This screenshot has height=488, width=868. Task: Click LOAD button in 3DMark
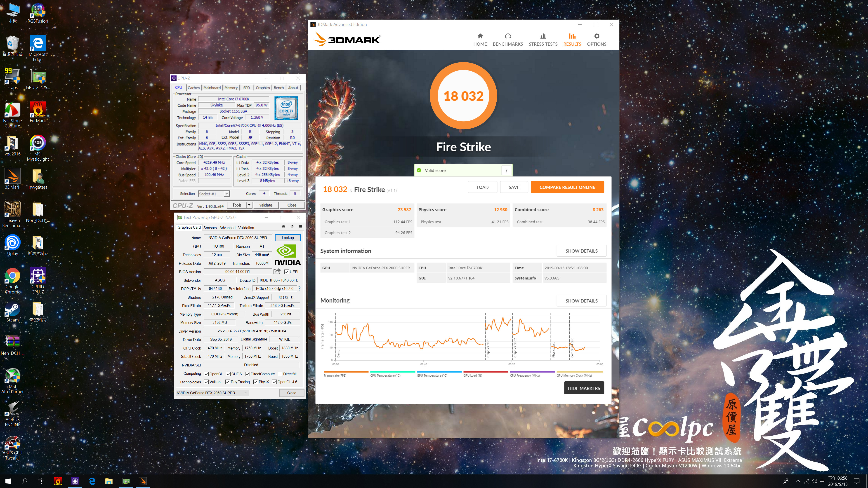(482, 187)
